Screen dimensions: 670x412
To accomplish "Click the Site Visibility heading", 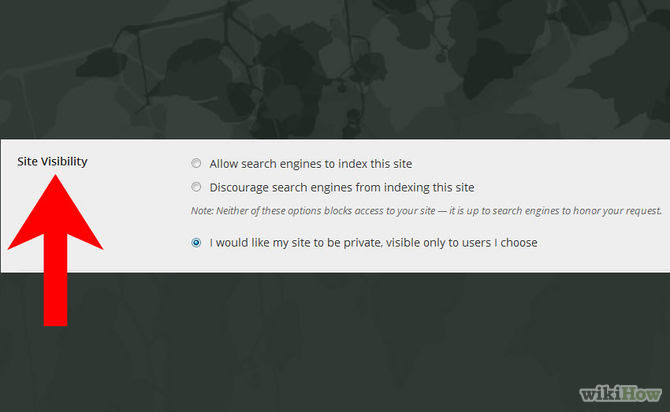I will (x=52, y=162).
